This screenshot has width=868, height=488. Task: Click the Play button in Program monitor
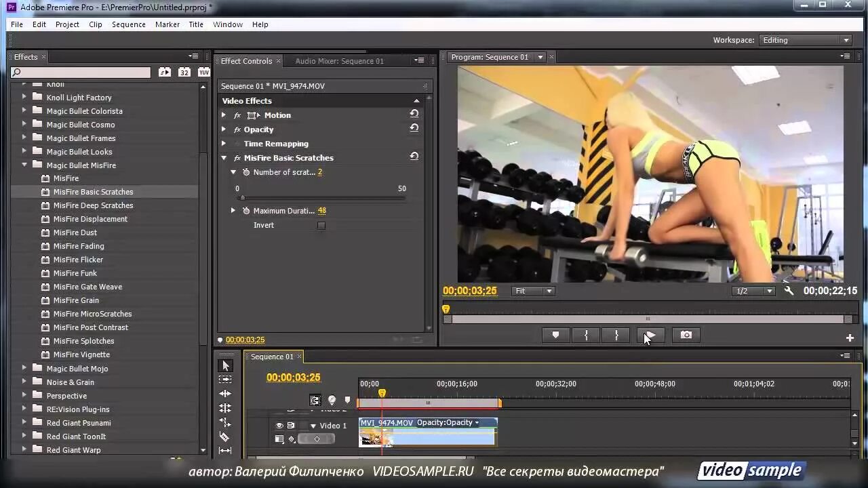click(650, 335)
